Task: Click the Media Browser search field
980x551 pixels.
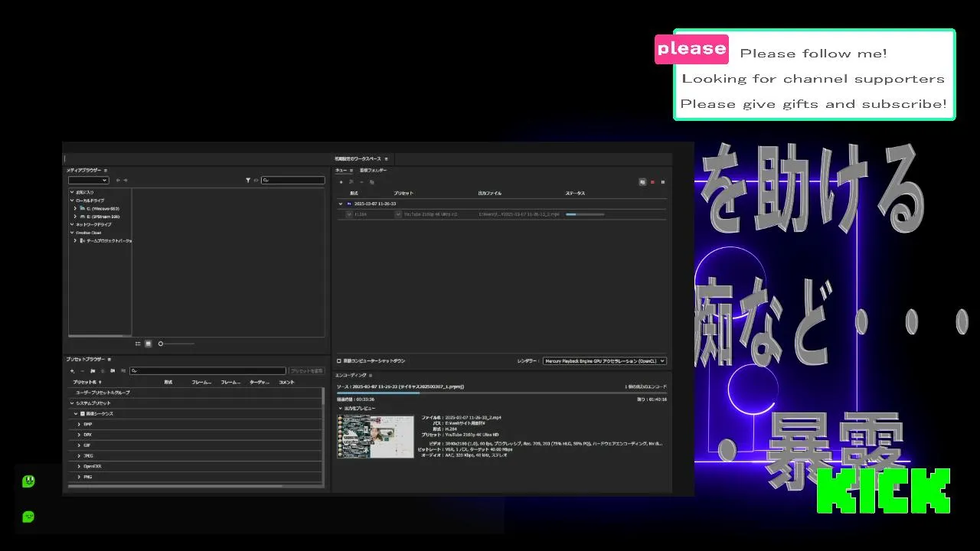Action: pos(293,181)
